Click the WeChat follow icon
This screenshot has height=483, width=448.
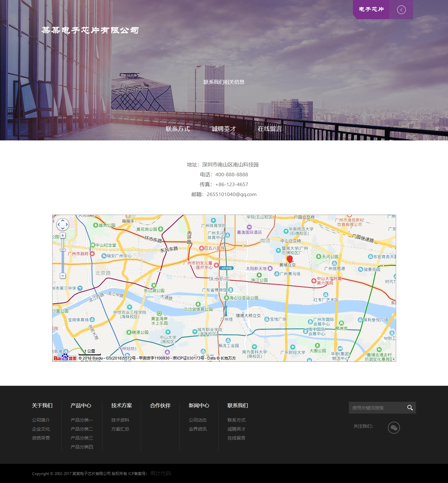point(394,428)
